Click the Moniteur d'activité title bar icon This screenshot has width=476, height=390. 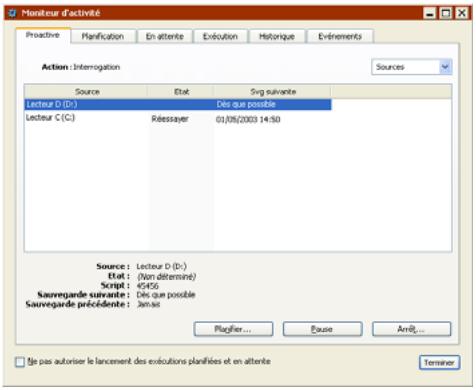coord(12,13)
